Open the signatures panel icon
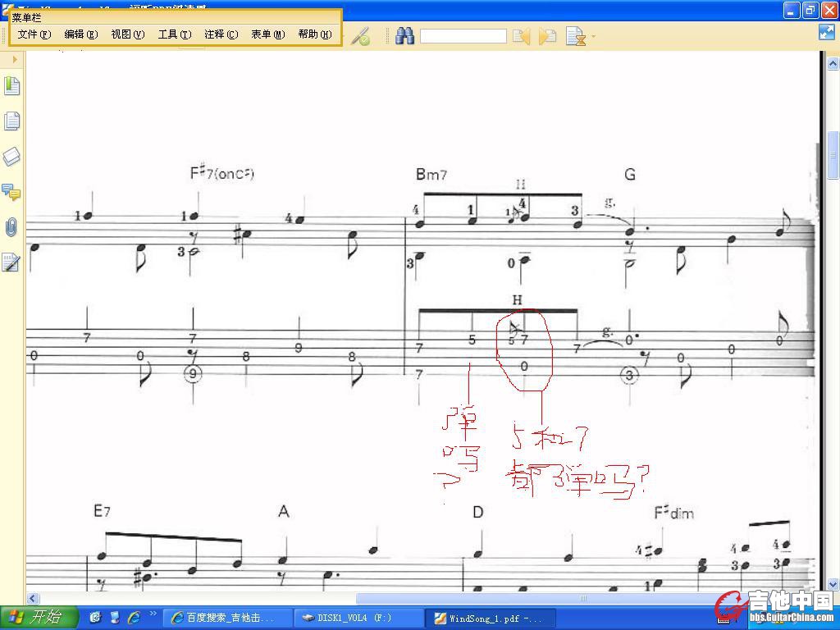Image resolution: width=840 pixels, height=630 pixels. (11, 262)
